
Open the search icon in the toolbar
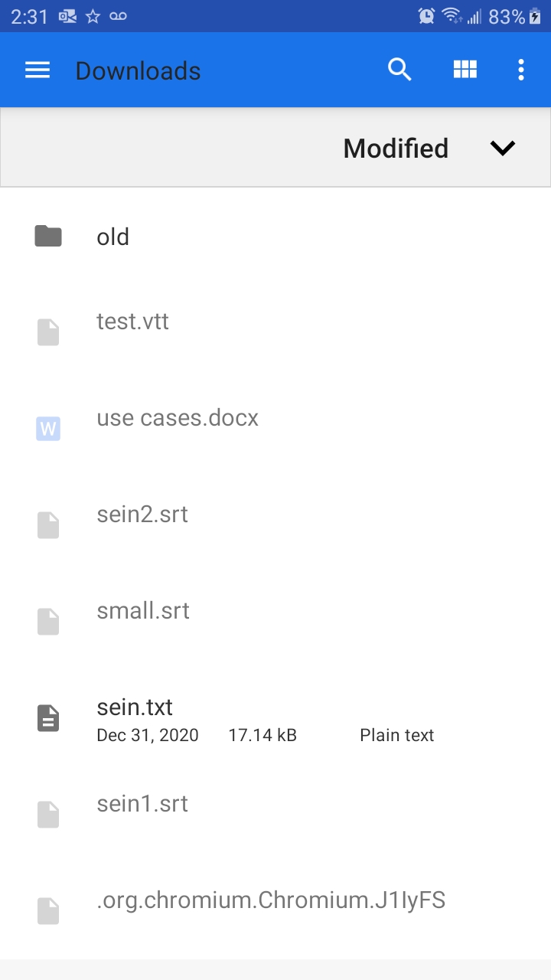(x=399, y=70)
